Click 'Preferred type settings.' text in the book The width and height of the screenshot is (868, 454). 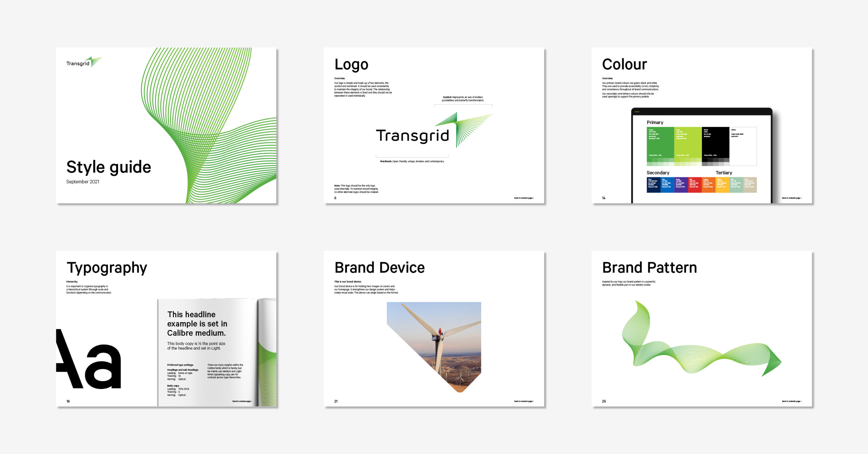pyautogui.click(x=180, y=365)
